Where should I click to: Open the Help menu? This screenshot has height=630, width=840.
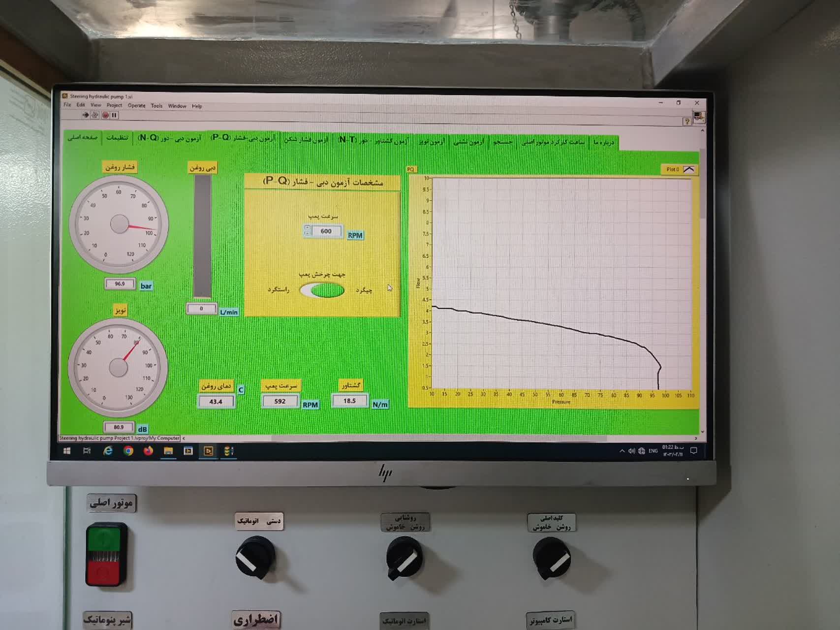(197, 106)
